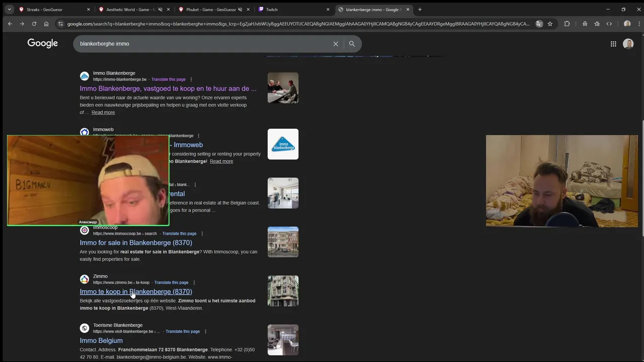Translate the Immo Blankenberge result page
Screen dimensions: 644x362
click(169, 79)
